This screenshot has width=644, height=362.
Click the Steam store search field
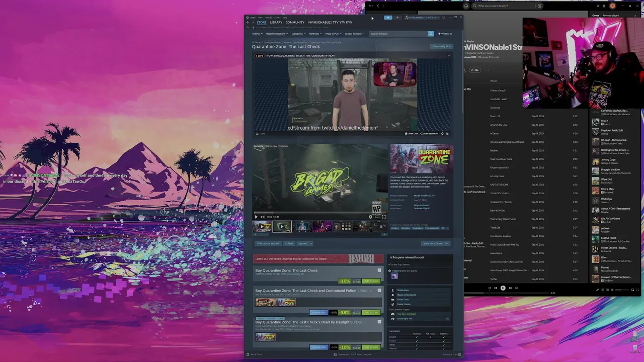(x=398, y=34)
